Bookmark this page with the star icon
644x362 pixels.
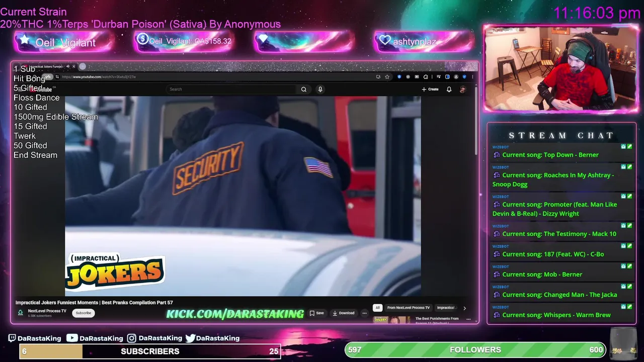coord(387,77)
